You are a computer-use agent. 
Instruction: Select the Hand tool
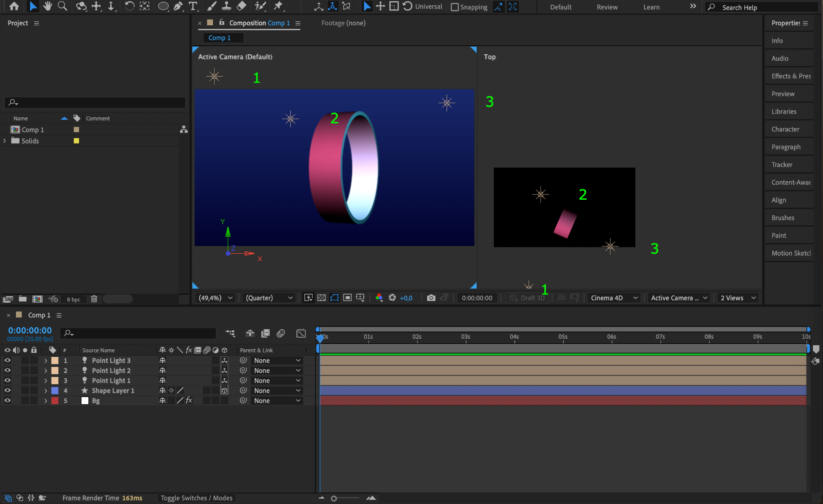tap(47, 6)
